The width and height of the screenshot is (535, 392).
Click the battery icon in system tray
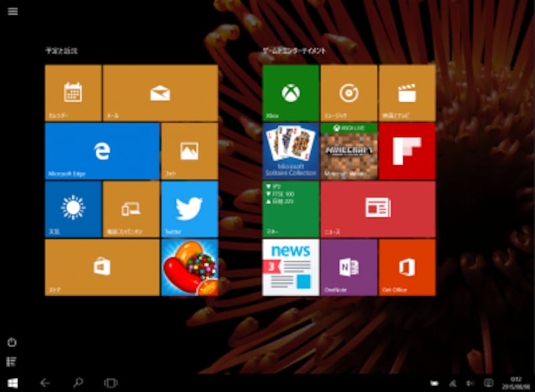pos(434,383)
